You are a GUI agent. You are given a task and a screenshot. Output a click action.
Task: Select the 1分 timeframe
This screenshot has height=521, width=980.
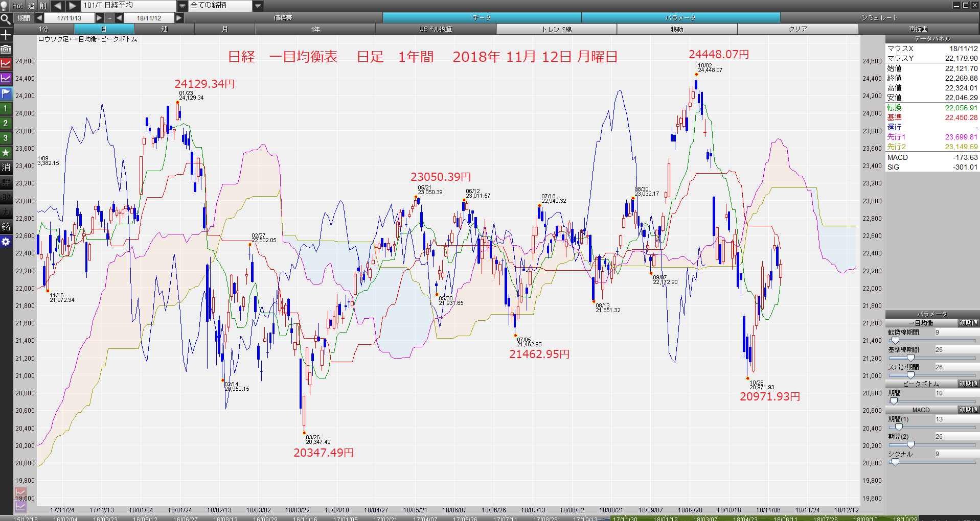[43, 29]
